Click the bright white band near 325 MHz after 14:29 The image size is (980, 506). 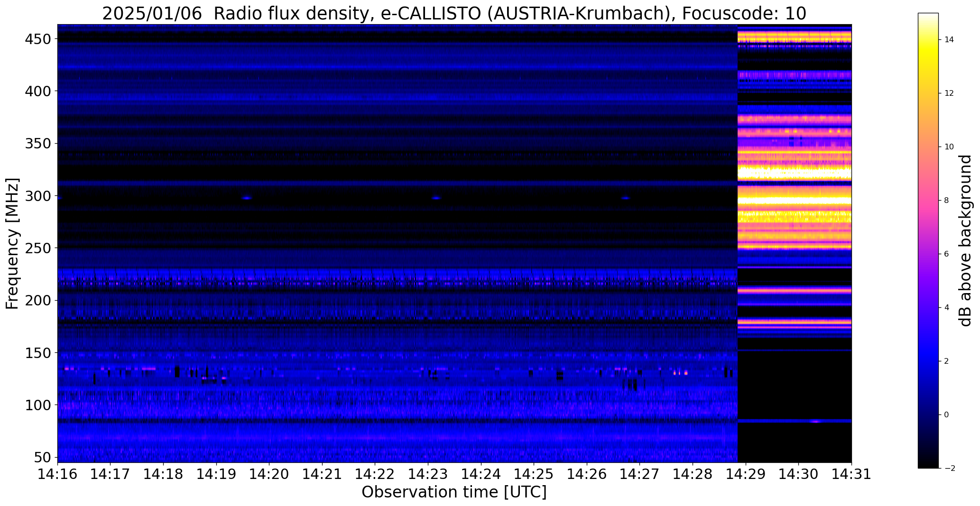coord(795,172)
